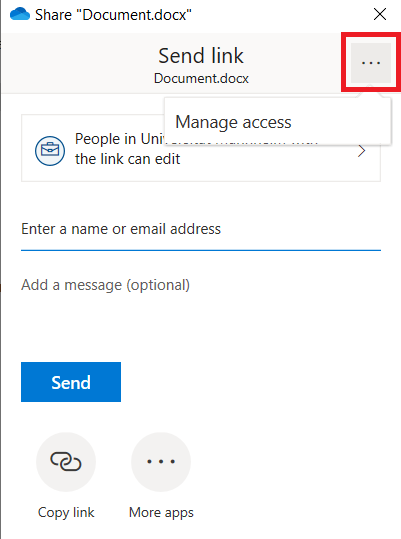Close the Share dialog with the X
Viewport: 401px width, 539px height.
click(x=380, y=14)
